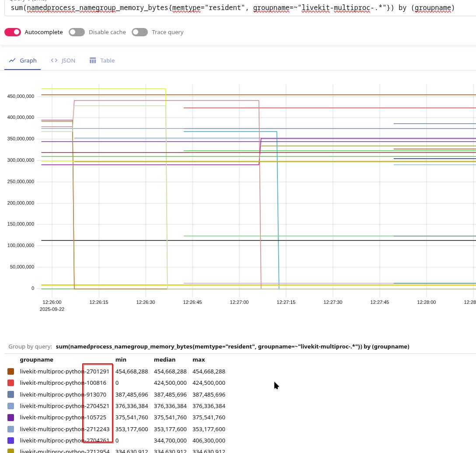476x453 pixels.
Task: Toggle the Autocomplete switch off
Action: pyautogui.click(x=12, y=32)
